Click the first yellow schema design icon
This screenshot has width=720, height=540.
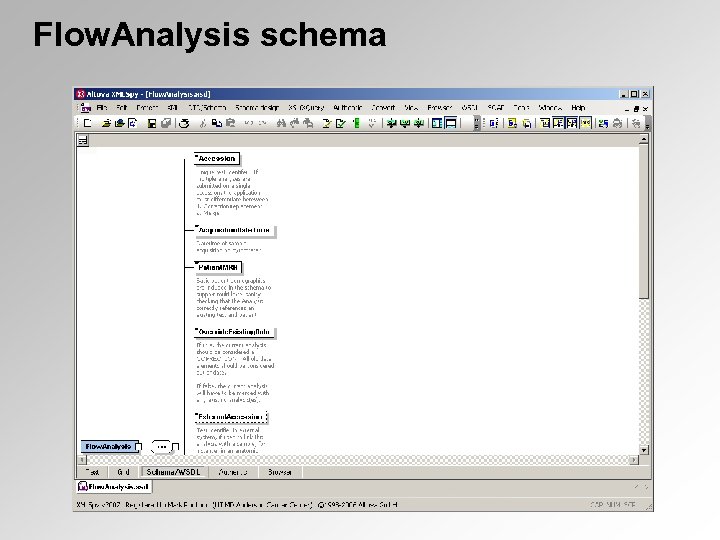pyautogui.click(x=512, y=123)
